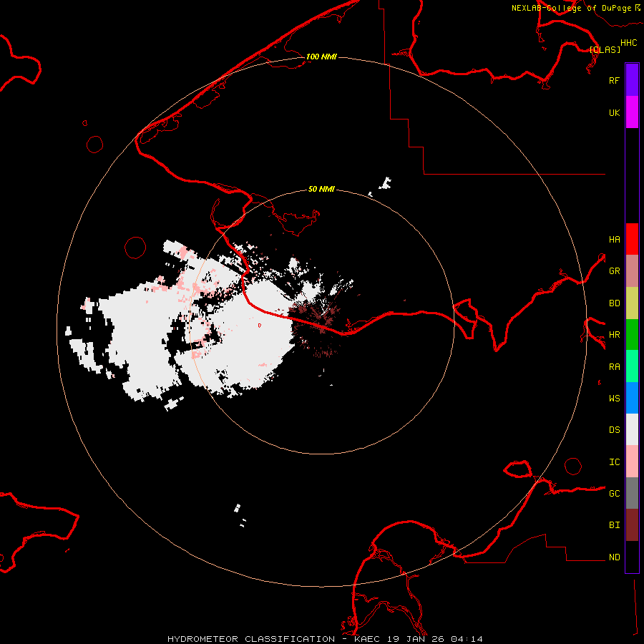Screen dimensions: 644x644
Task: Select the BI dark red swatch
Action: (632, 525)
